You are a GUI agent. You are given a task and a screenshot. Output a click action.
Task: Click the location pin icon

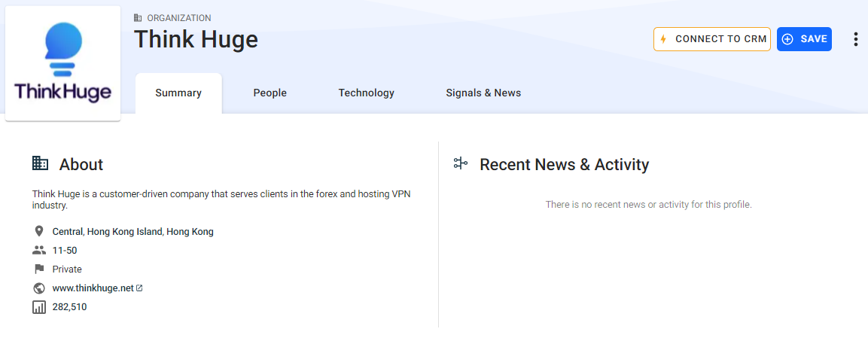(39, 231)
